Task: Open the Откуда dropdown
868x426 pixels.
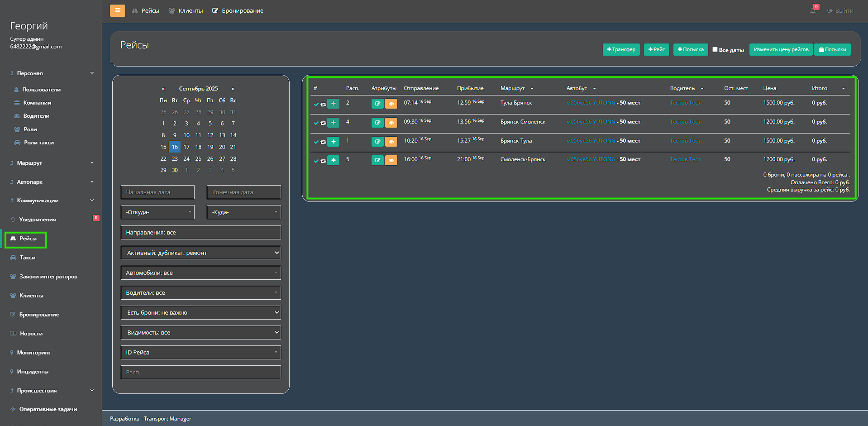Action: [x=157, y=212]
